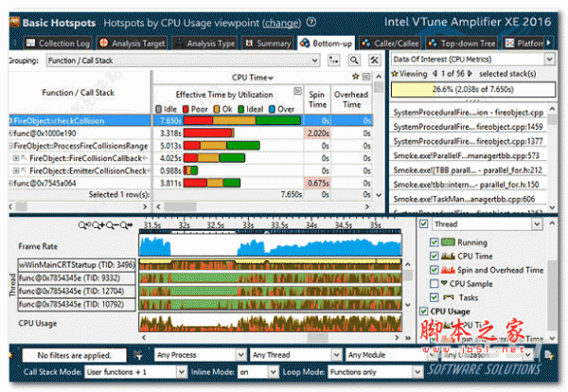Click the checkCollision utilization color bar
This screenshot has height=392, width=568.
coord(242,120)
